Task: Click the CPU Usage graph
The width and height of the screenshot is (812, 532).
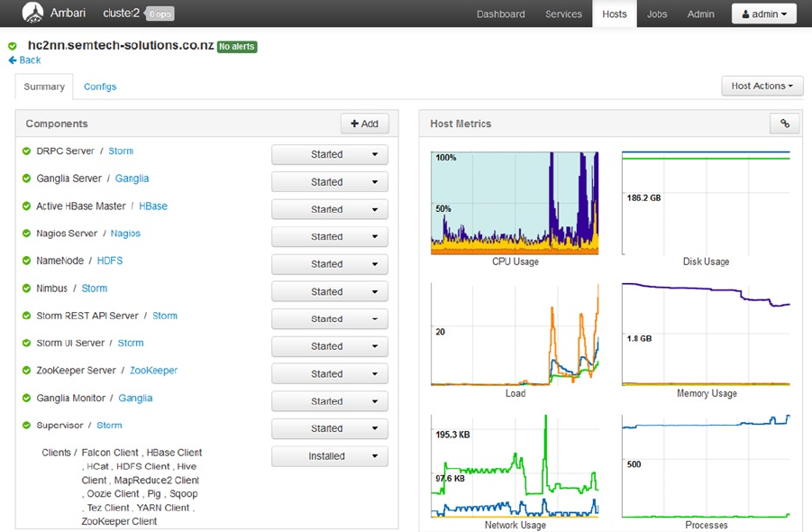Action: (515, 203)
